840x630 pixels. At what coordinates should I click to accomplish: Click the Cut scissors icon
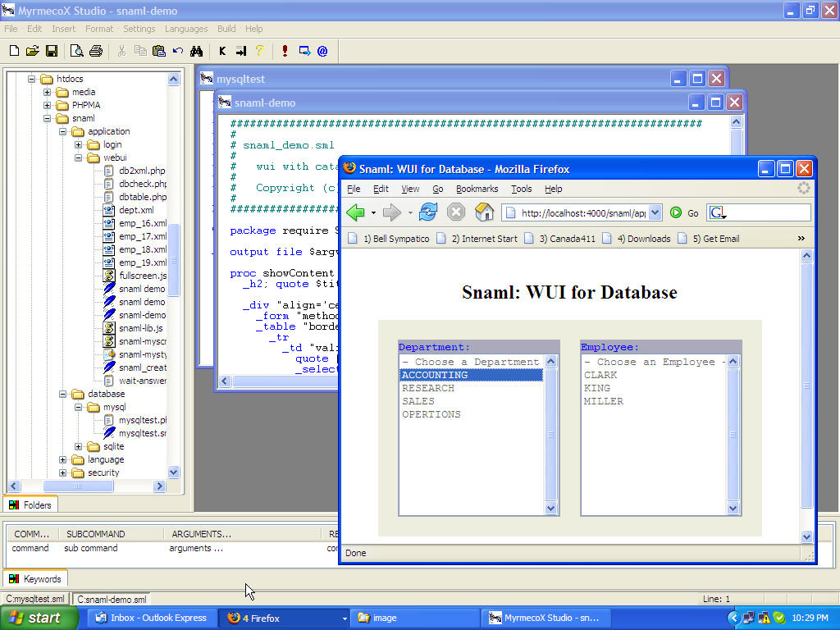coord(121,51)
